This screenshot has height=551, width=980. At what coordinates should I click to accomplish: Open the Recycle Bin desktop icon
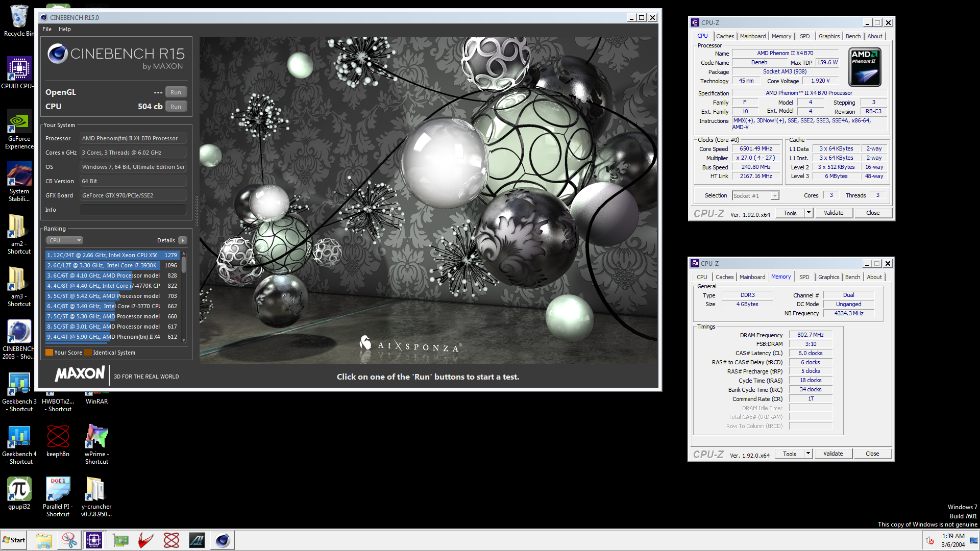tap(19, 20)
